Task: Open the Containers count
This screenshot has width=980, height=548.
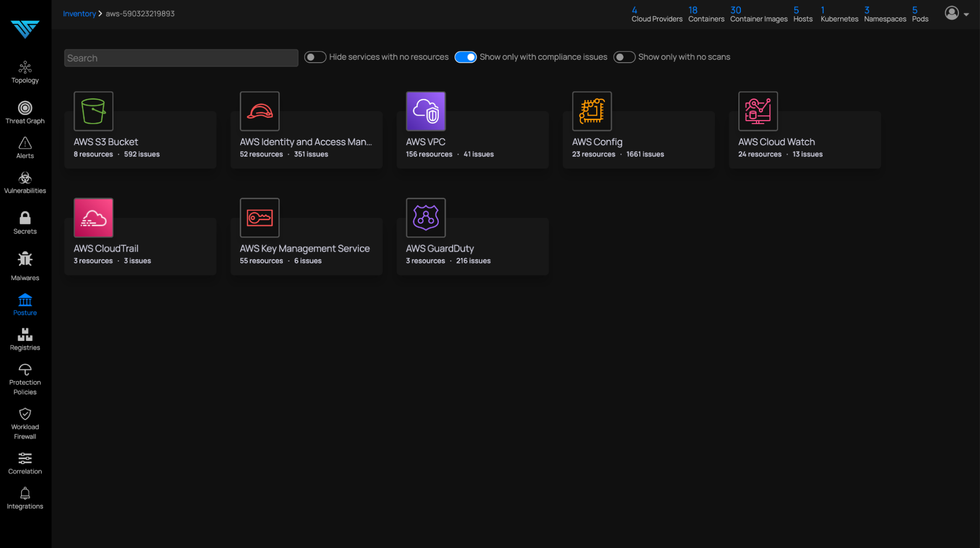Action: point(706,14)
